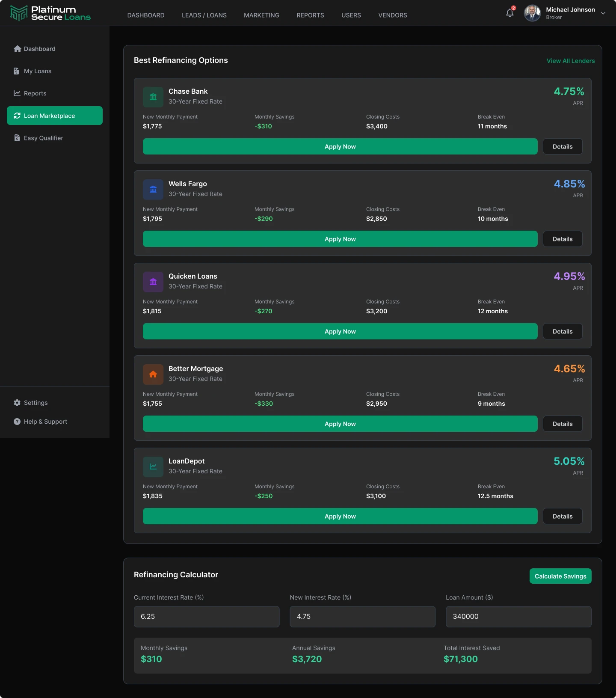This screenshot has height=698, width=616.
Task: Click the Total Interest Saved $71,300 value
Action: (461, 659)
